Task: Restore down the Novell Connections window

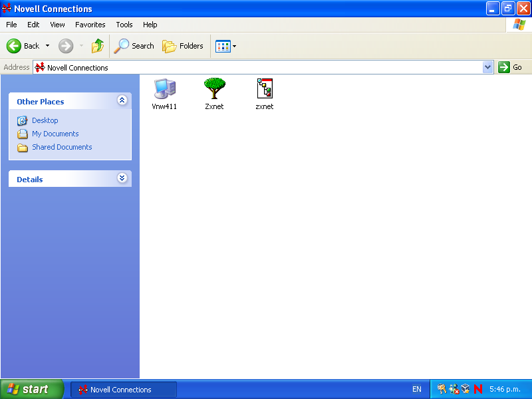Action: click(508, 9)
